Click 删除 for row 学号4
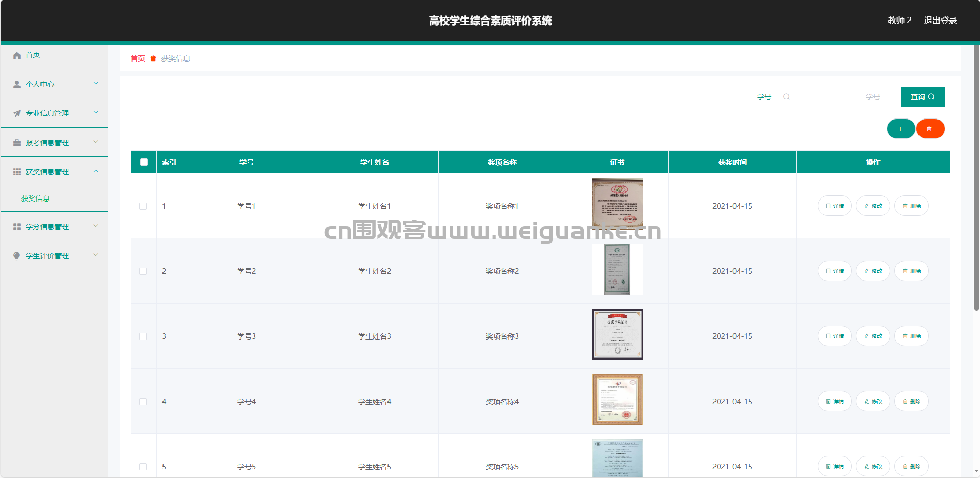This screenshot has width=980, height=478. pos(911,402)
